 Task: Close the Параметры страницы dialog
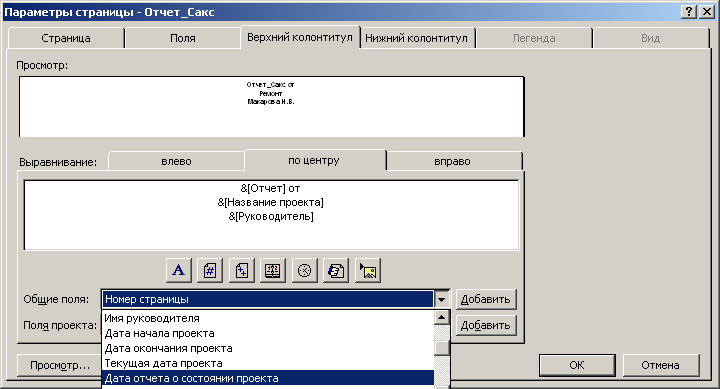click(707, 11)
